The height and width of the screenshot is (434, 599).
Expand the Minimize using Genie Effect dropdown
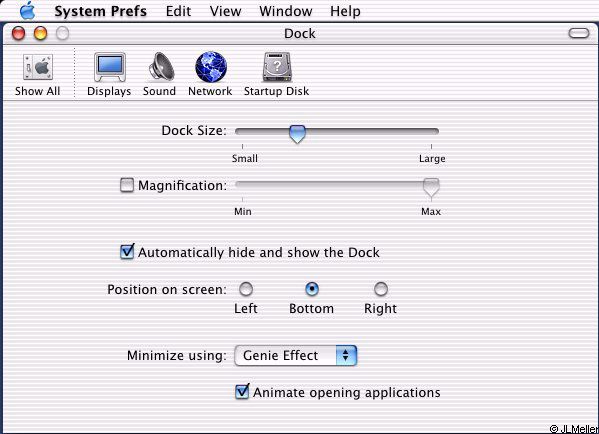(x=296, y=356)
